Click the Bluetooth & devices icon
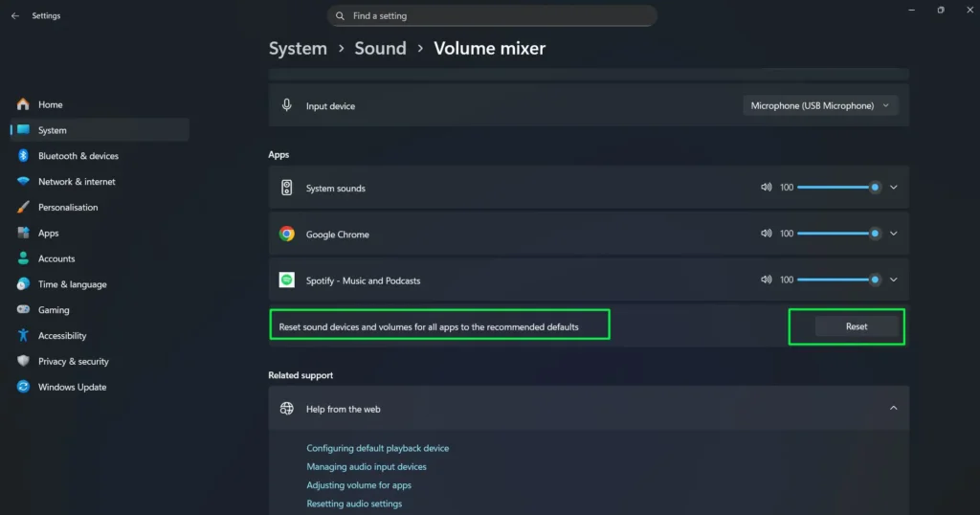This screenshot has width=980, height=515. [23, 156]
